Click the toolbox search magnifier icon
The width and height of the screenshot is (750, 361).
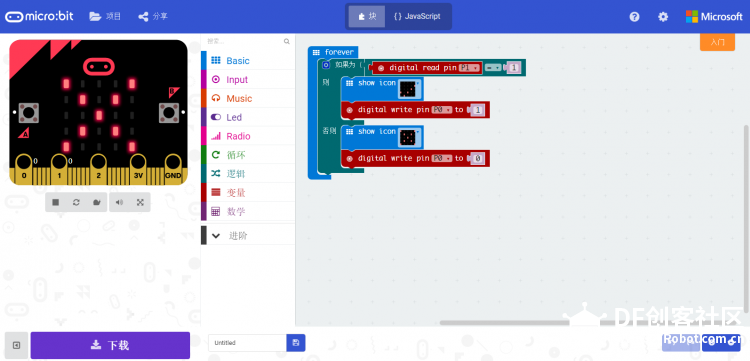[287, 42]
